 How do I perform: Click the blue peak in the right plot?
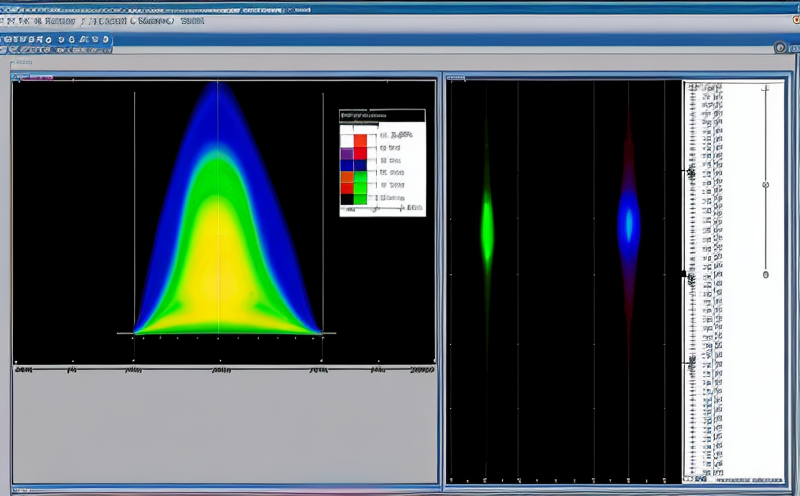pyautogui.click(x=629, y=225)
